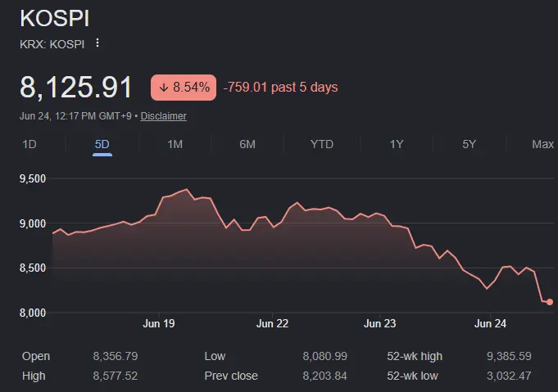558x392 pixels.
Task: Select the YTD time range tab
Action: click(322, 144)
